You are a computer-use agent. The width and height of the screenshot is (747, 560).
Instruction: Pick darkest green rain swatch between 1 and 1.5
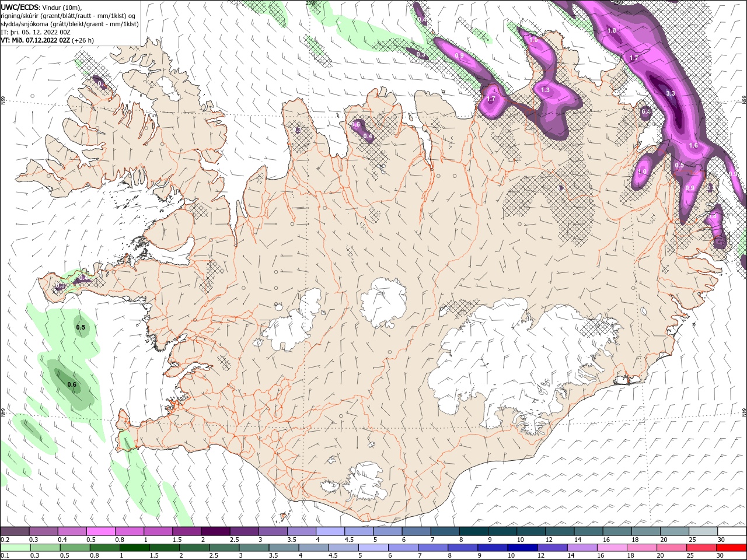[x=134, y=548]
